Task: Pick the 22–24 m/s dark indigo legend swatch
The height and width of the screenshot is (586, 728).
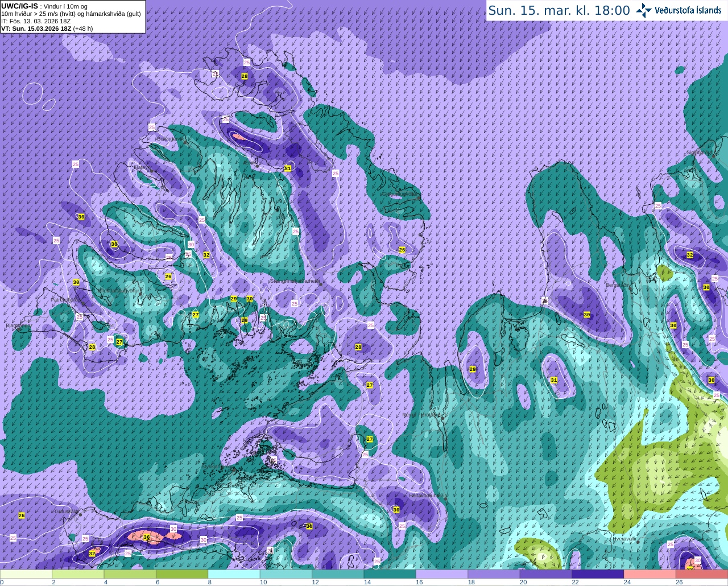Action: coord(598,574)
